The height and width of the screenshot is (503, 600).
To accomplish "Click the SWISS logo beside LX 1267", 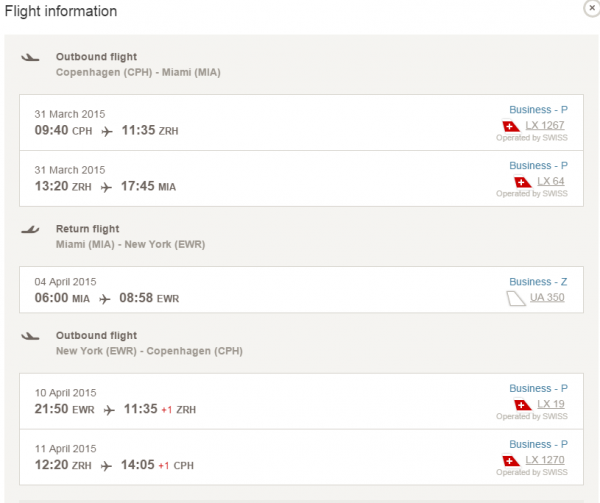I will (512, 126).
